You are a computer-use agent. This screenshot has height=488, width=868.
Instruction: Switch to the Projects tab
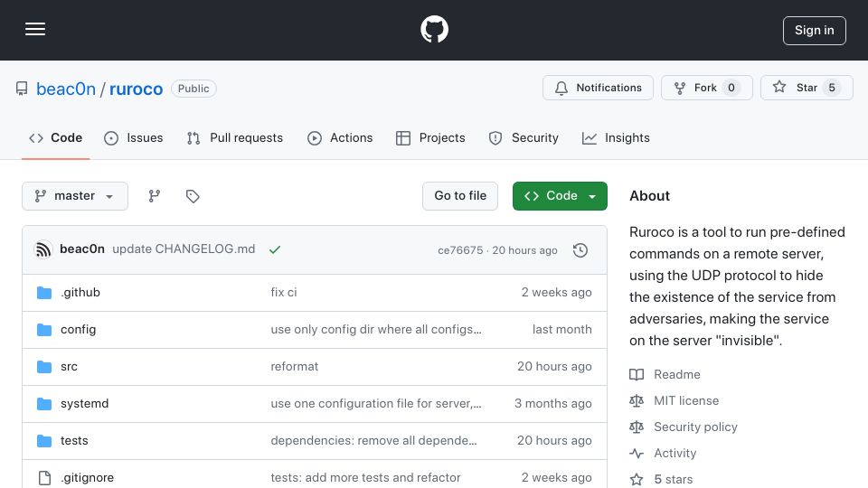coord(430,137)
